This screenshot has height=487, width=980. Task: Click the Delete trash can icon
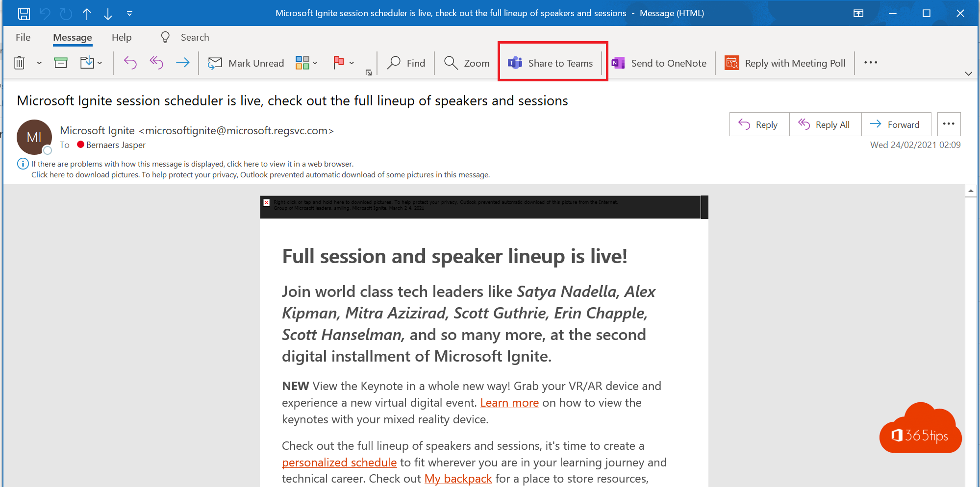click(x=20, y=63)
